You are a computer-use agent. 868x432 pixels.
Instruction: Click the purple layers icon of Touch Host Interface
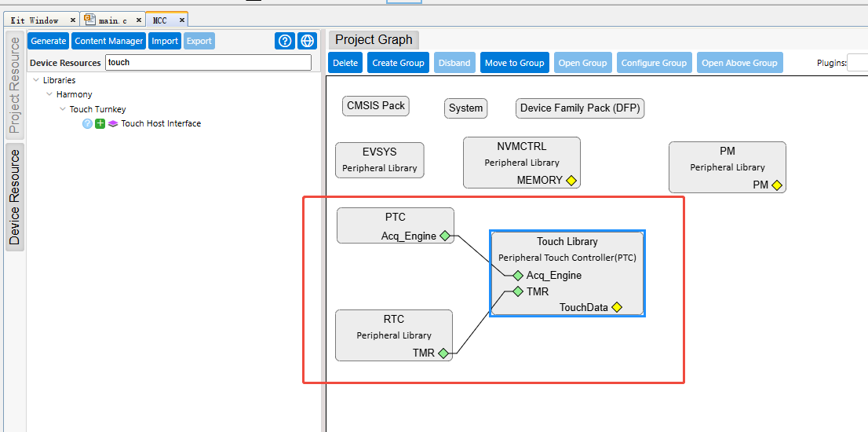[x=113, y=124]
